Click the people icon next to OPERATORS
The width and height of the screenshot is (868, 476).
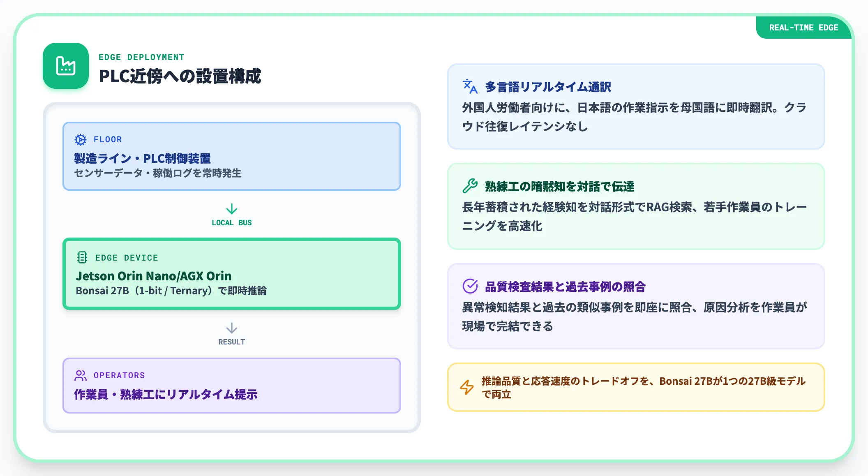(81, 375)
